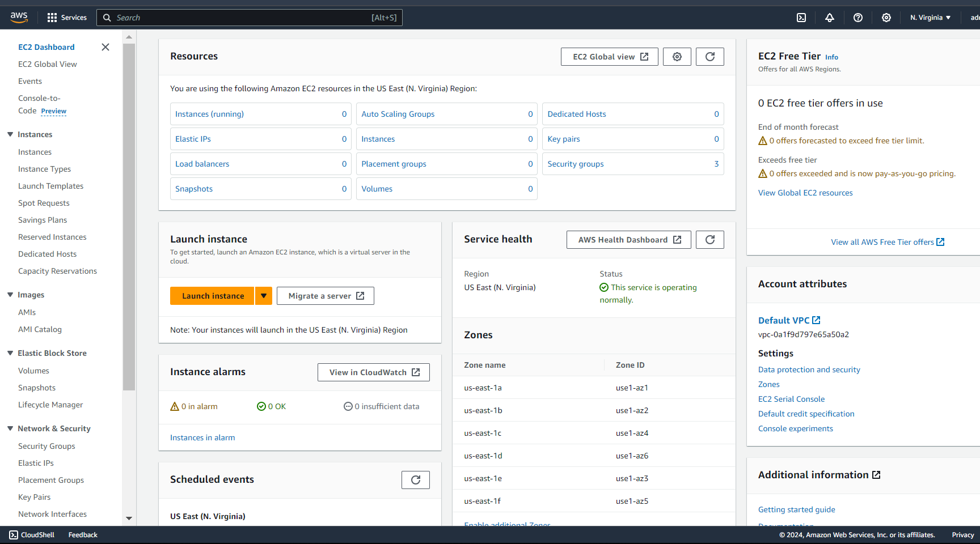Click the Launch instance button

click(212, 295)
